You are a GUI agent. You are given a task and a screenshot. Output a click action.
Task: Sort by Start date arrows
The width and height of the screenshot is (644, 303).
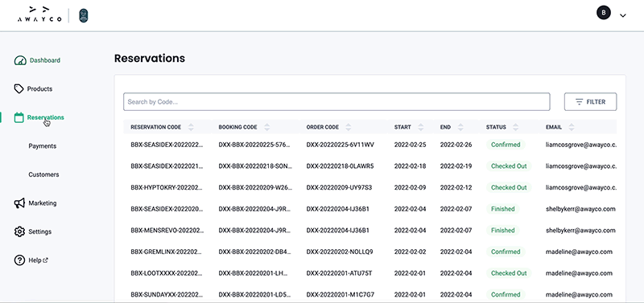click(420, 127)
